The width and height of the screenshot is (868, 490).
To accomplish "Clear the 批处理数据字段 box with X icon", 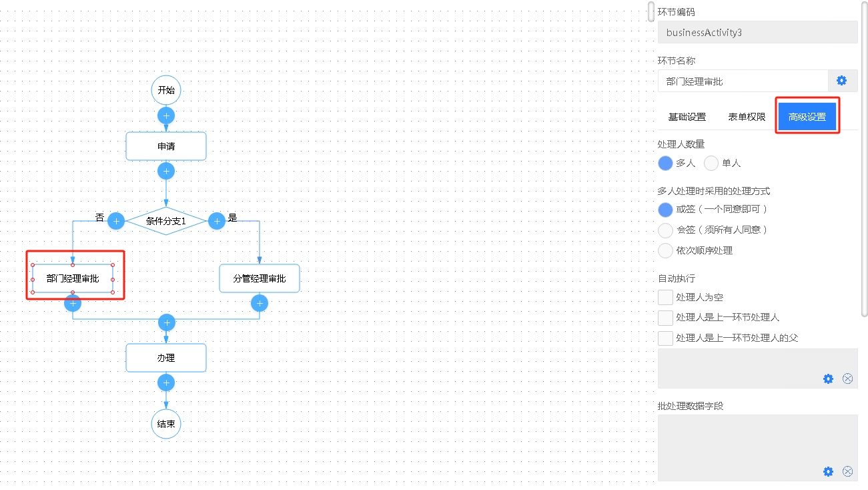I will pyautogui.click(x=847, y=471).
